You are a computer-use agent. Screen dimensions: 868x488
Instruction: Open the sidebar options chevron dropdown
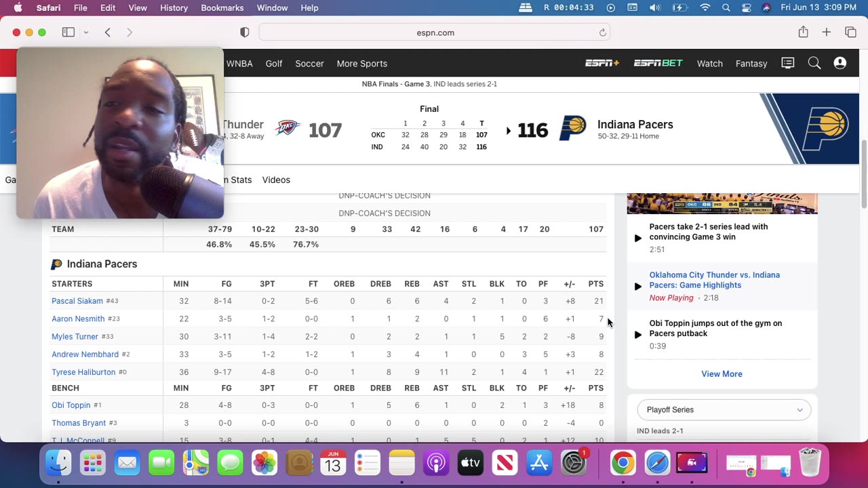(x=85, y=33)
